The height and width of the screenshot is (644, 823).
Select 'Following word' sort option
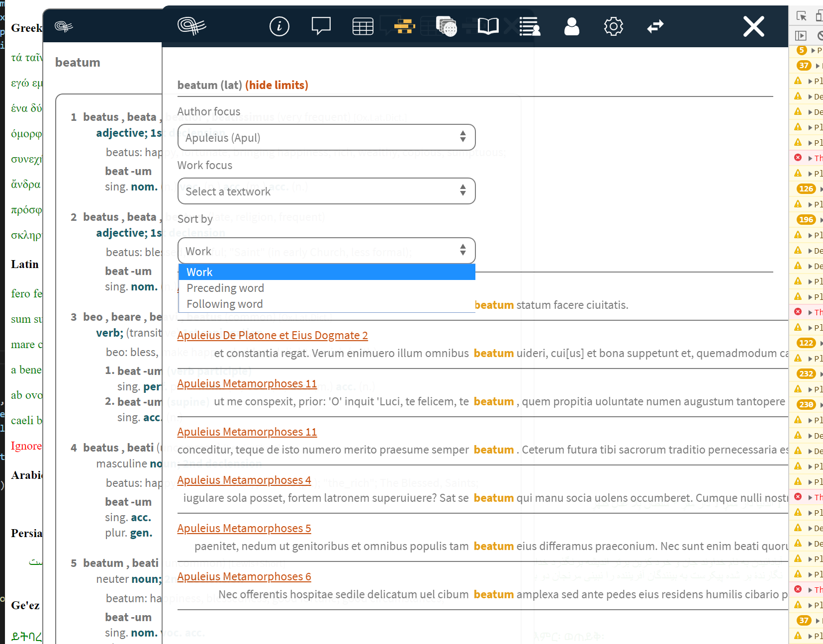pyautogui.click(x=224, y=303)
